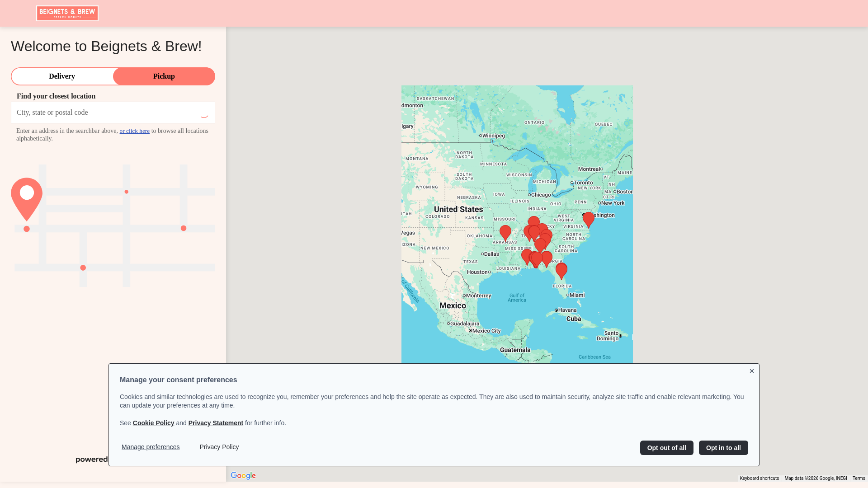Click the 'Cuba' map label
868x488 pixels.
(574, 319)
